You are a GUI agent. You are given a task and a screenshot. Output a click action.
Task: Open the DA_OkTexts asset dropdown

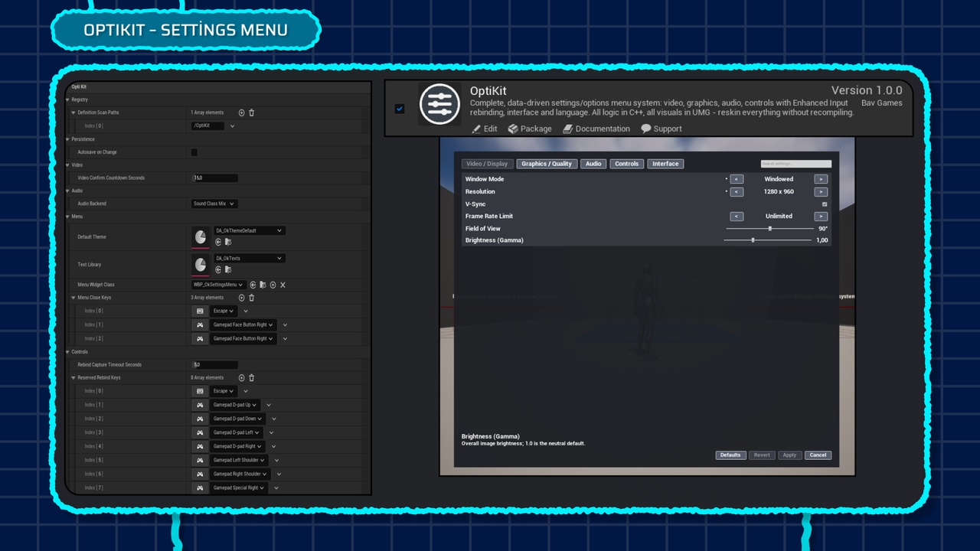click(249, 259)
